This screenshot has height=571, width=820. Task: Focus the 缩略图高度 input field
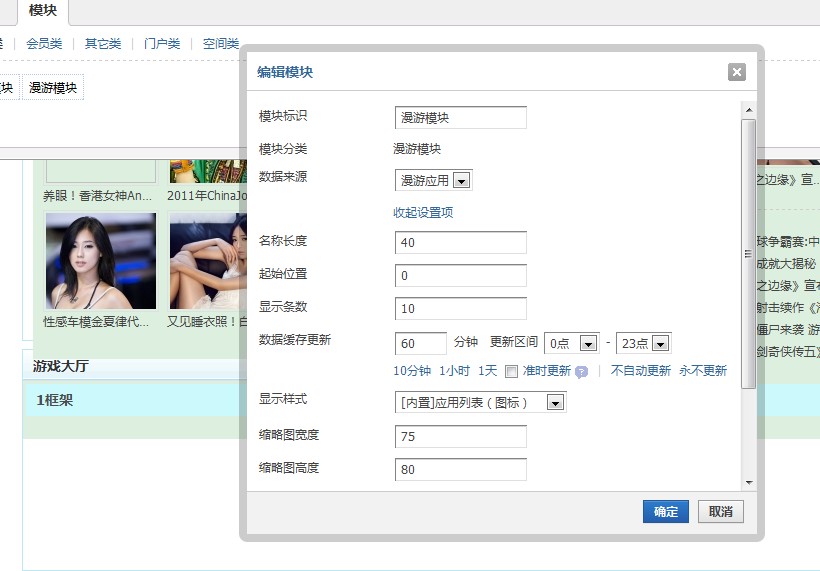tap(461, 470)
